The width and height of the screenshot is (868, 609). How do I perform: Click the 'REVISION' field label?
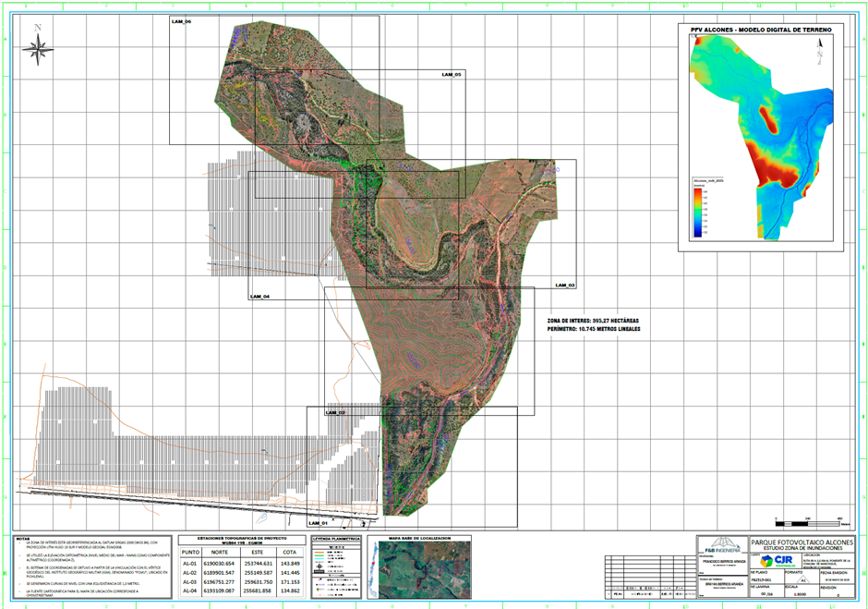[828, 587]
